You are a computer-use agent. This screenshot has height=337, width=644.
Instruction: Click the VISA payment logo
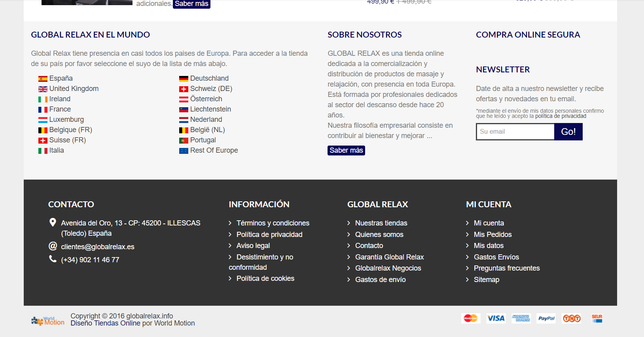tap(496, 318)
